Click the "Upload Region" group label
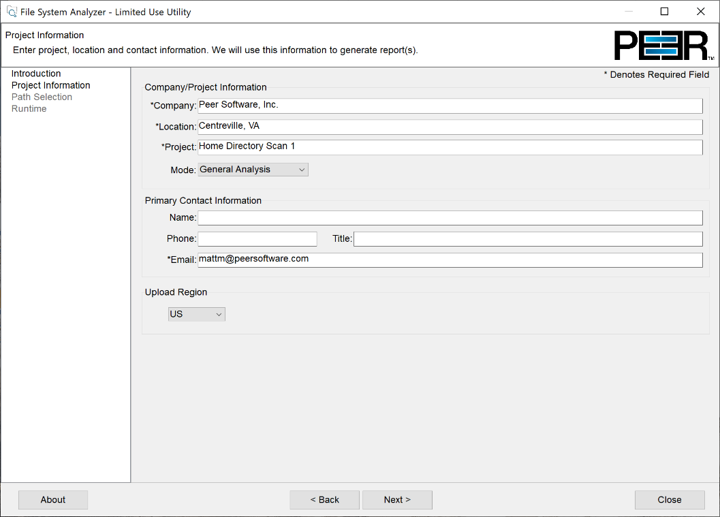Image resolution: width=720 pixels, height=517 pixels. click(176, 292)
